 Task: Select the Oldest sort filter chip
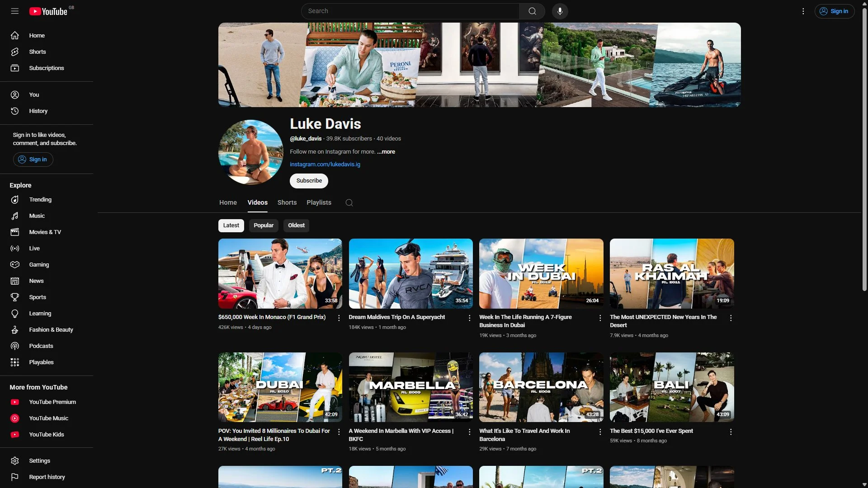click(296, 225)
